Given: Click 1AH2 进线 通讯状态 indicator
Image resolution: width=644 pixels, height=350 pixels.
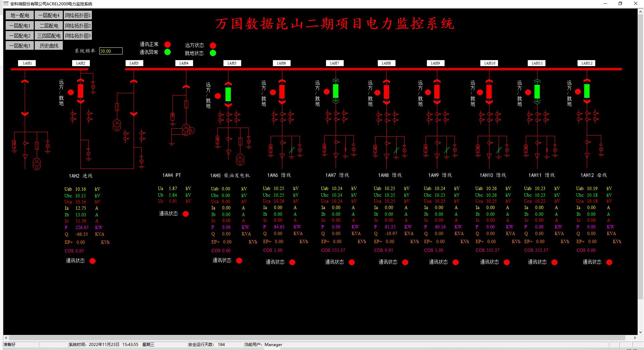Looking at the screenshot, I should tap(93, 261).
